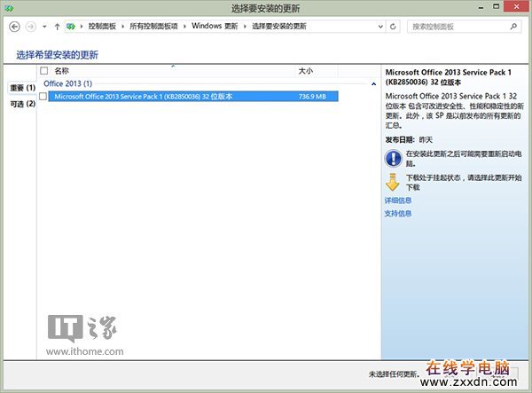The width and height of the screenshot is (532, 393).
Task: Switch to the 可选 (2) tab
Action: point(22,104)
